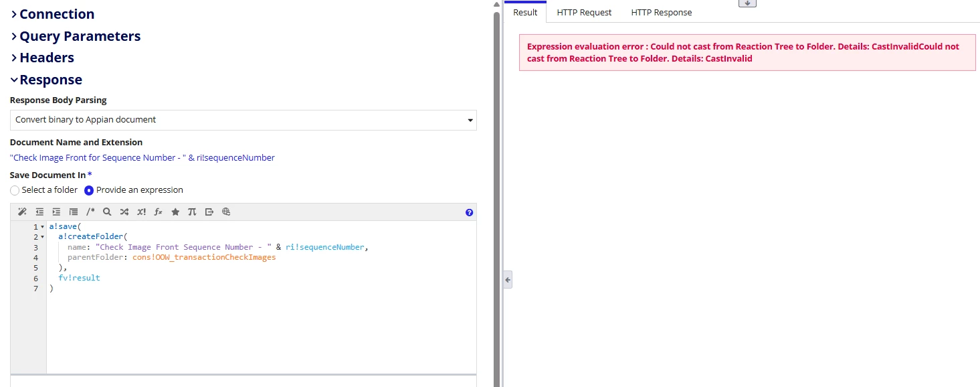
Task: Click ri!sequenceNumber in the code editor
Action: pos(324,247)
